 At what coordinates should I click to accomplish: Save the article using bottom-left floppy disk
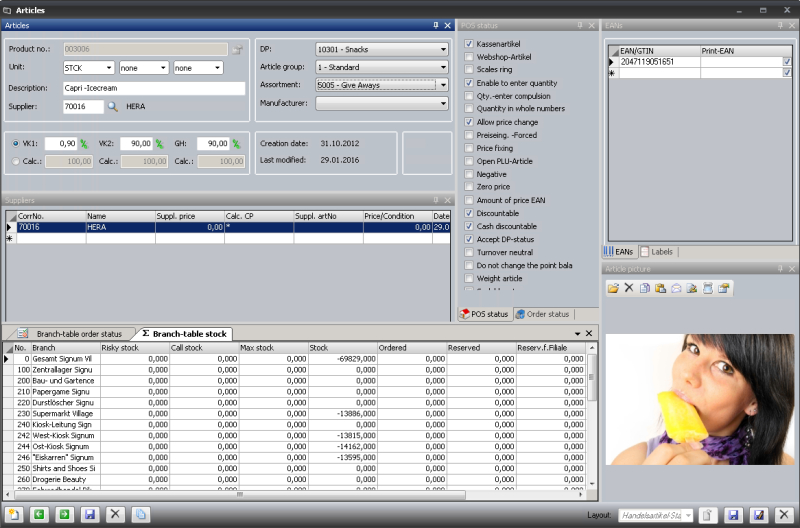click(x=90, y=514)
